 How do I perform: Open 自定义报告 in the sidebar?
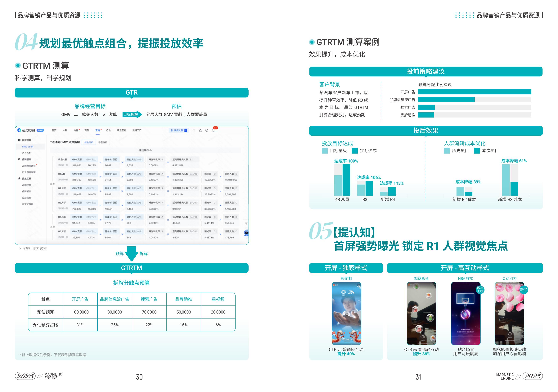point(28,204)
